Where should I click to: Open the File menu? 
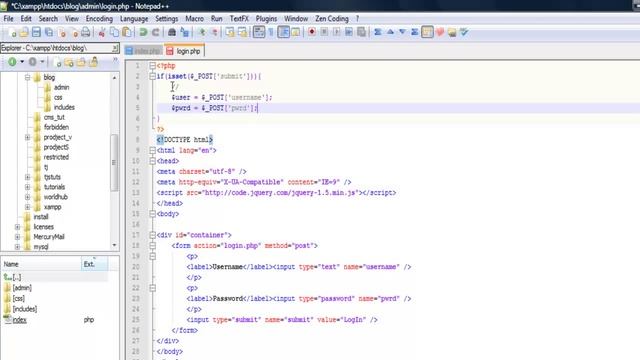8,19
